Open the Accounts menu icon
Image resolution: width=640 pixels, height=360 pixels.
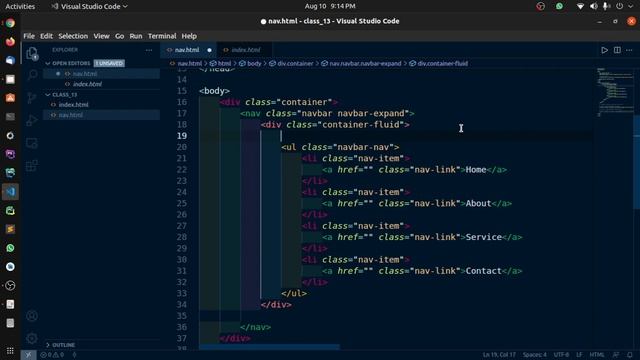[x=32, y=316]
